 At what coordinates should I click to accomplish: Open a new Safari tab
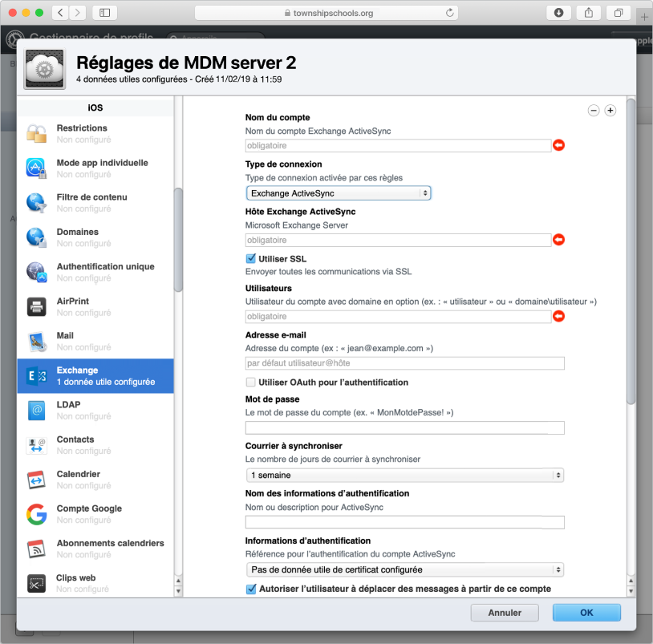[x=644, y=17]
